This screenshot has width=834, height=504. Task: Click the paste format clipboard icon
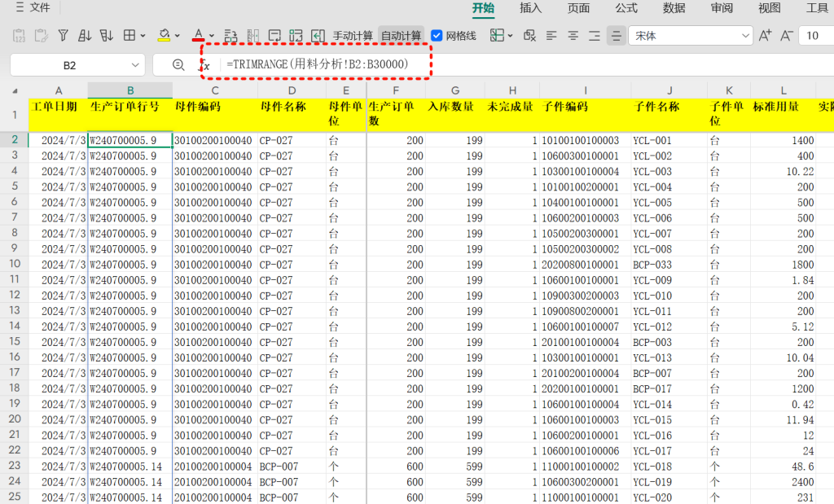click(41, 36)
